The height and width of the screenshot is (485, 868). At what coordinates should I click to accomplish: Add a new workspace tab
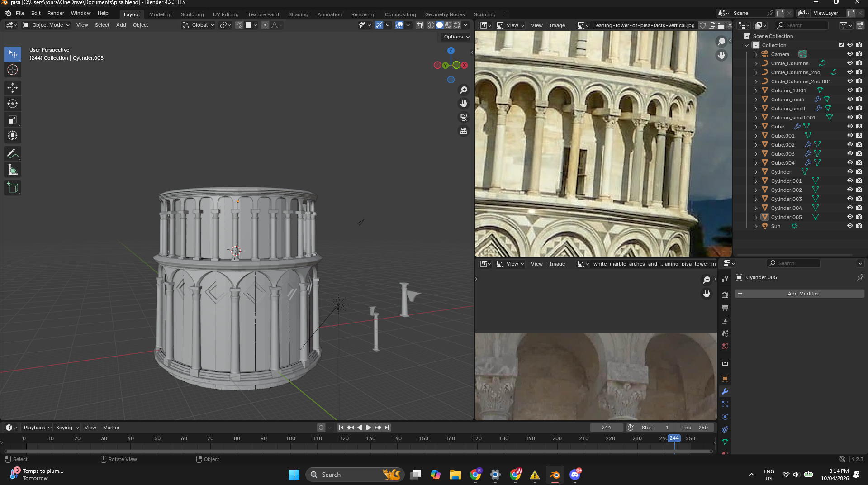[x=505, y=14]
